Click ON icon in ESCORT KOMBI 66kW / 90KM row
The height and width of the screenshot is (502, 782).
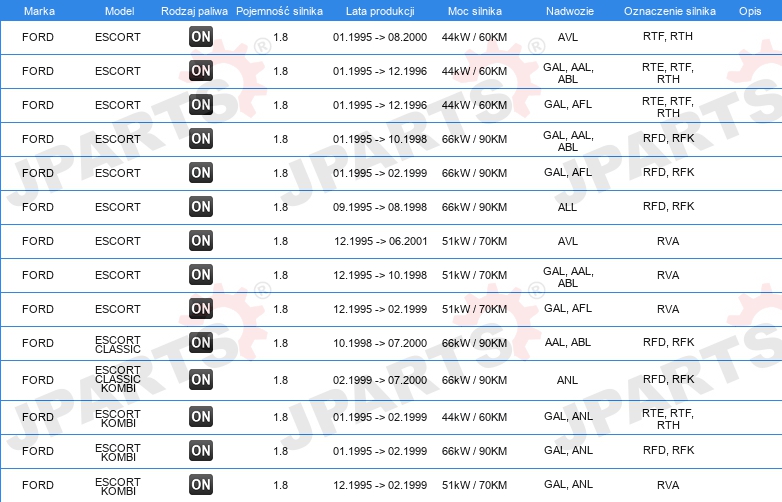click(x=201, y=450)
